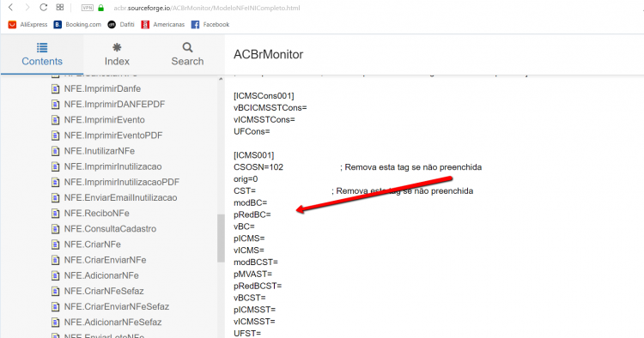Click page icon beside NFE.CriarNFeSefaz
This screenshot has width=644, height=338.
point(56,292)
